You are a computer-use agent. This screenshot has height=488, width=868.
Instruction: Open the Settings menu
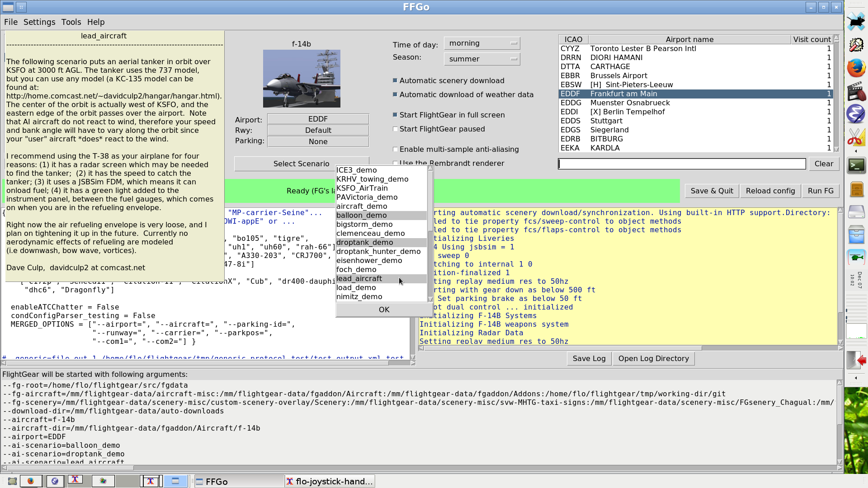[x=39, y=22]
